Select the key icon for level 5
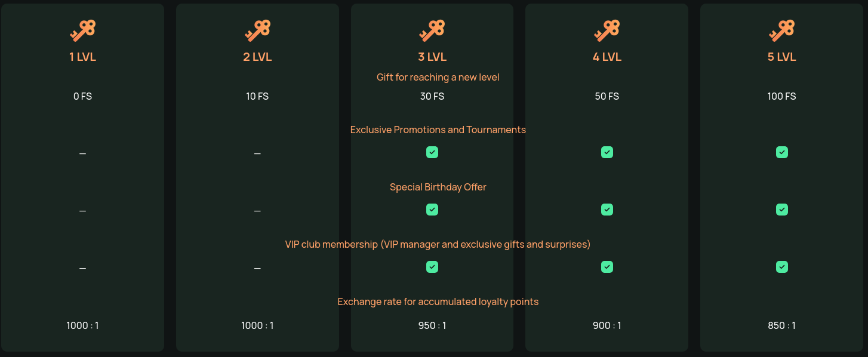Viewport: 868px width, 357px height. pyautogui.click(x=782, y=30)
